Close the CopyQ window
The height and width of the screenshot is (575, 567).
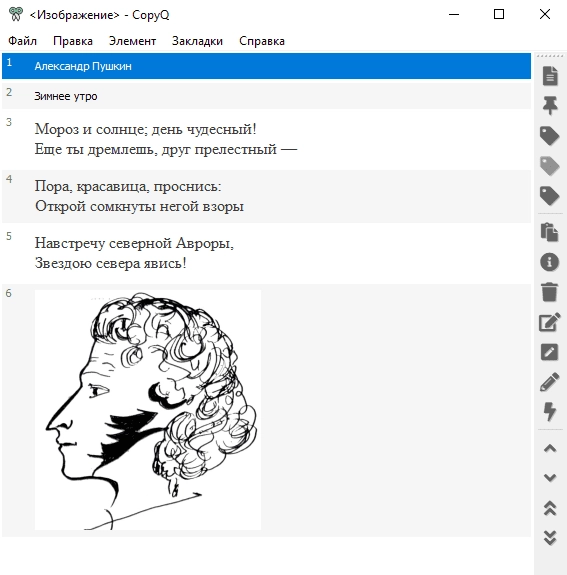[545, 14]
